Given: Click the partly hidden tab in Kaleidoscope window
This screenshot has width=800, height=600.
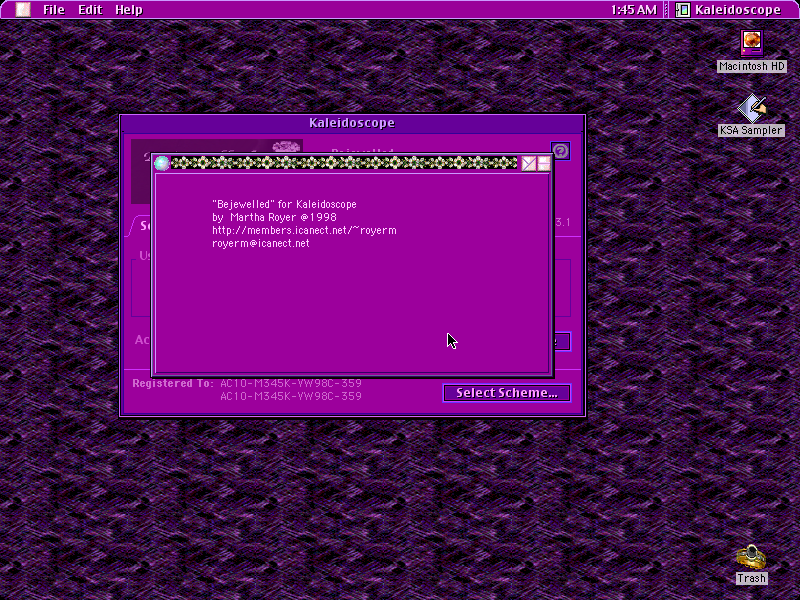Looking at the screenshot, I should coord(140,226).
